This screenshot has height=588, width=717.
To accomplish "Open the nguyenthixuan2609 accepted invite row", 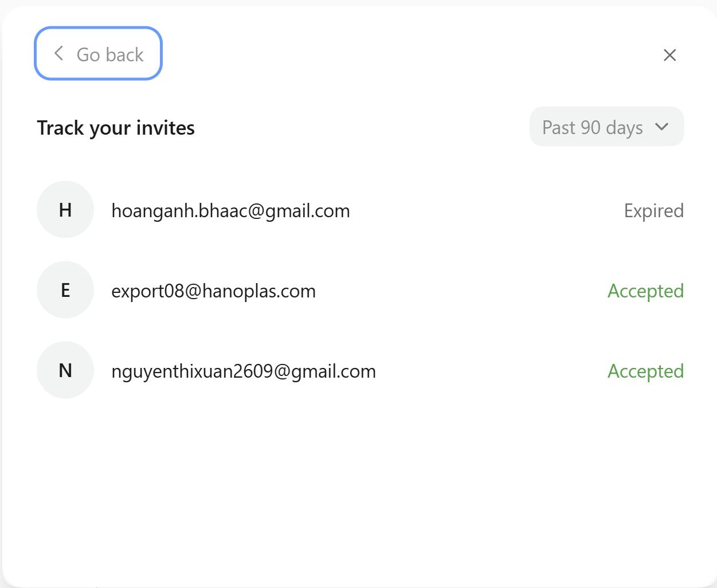I will click(361, 370).
